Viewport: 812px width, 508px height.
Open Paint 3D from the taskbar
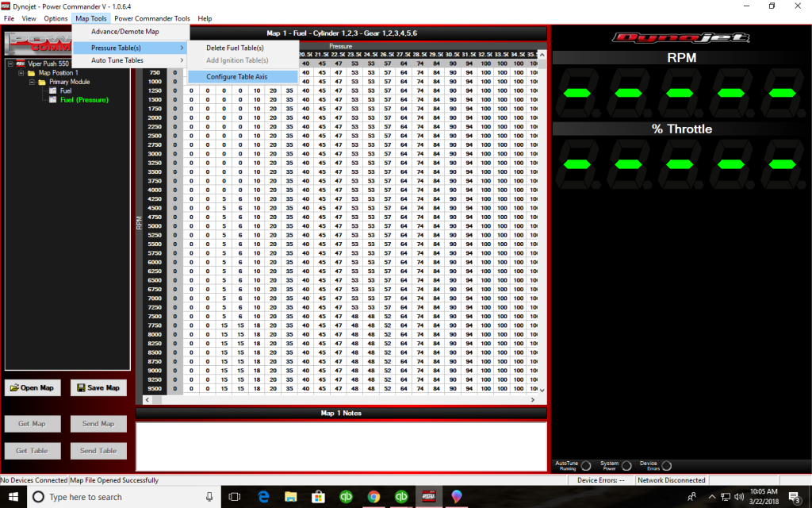click(456, 497)
